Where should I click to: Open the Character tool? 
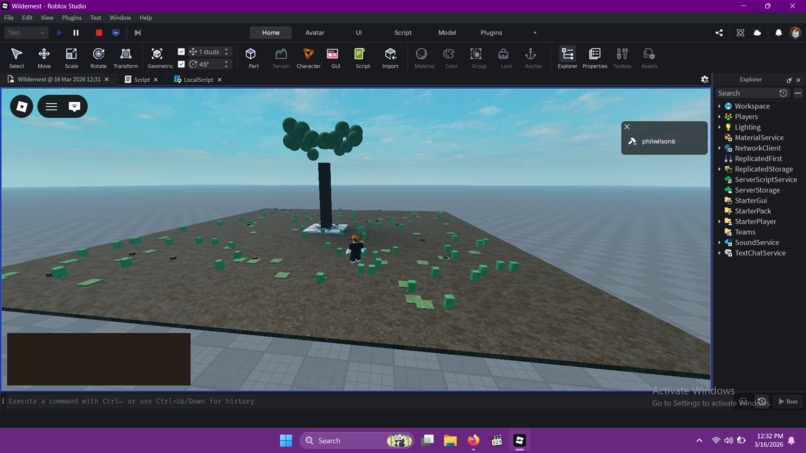(308, 58)
